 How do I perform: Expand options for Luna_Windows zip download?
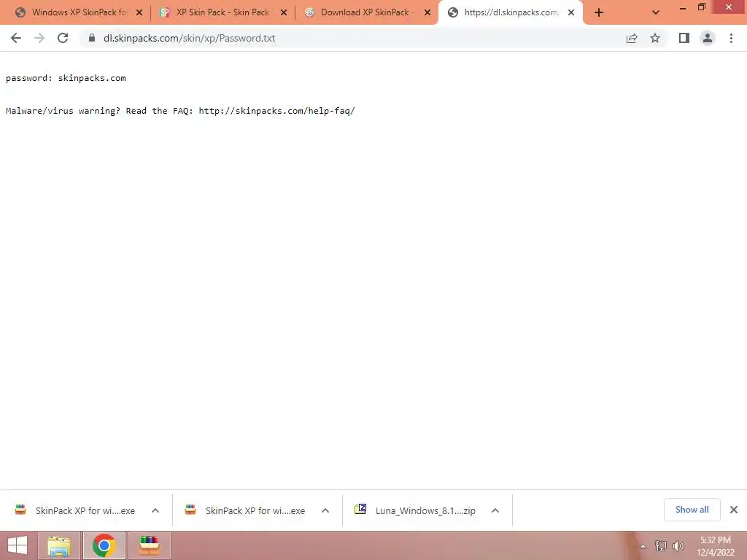pyautogui.click(x=495, y=510)
